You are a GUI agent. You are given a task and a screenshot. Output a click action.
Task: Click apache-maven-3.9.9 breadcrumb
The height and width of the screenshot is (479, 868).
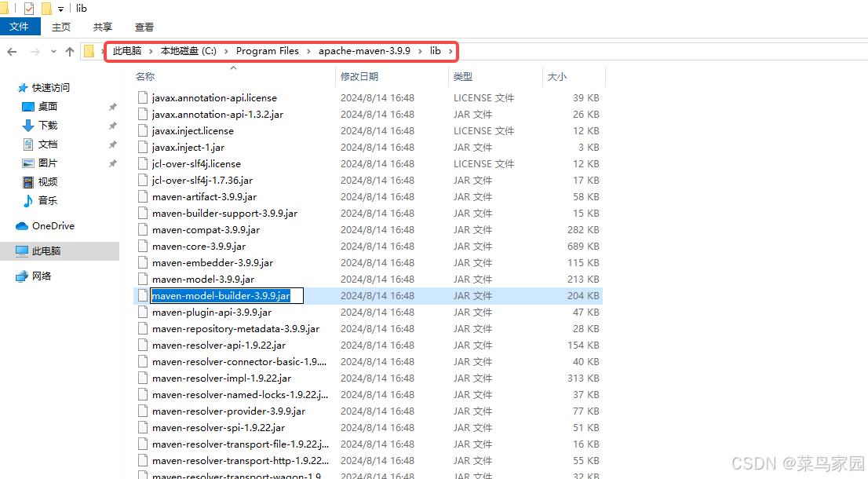[x=364, y=51]
